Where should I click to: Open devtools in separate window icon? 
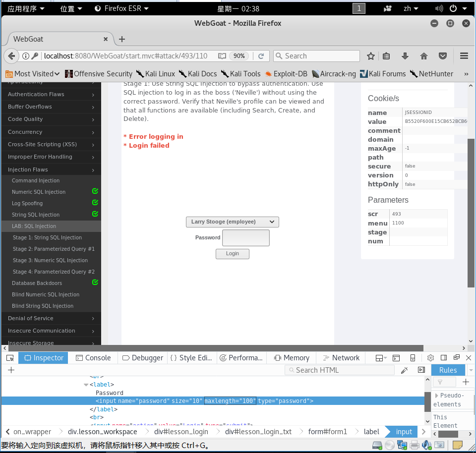coord(456,358)
